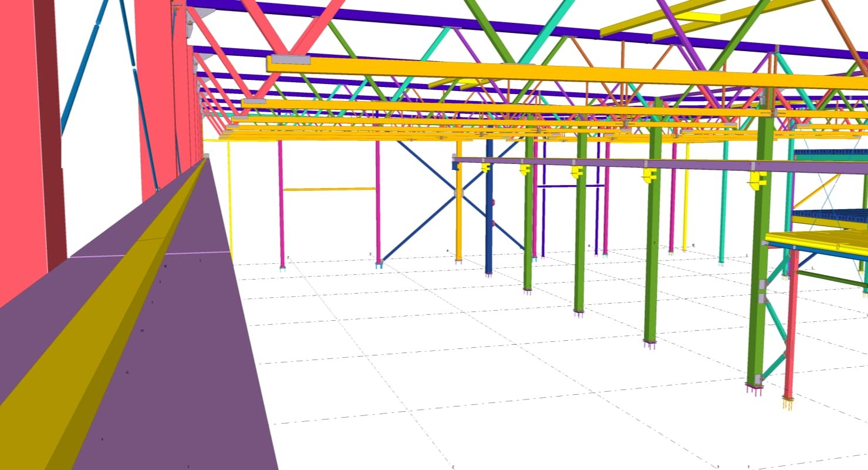
Task: Select the horizontal purple beam holding yellow brackets
Action: point(616,163)
